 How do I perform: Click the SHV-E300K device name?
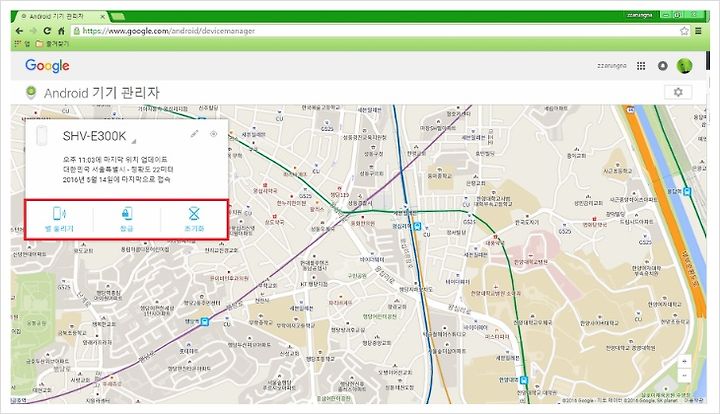click(94, 136)
